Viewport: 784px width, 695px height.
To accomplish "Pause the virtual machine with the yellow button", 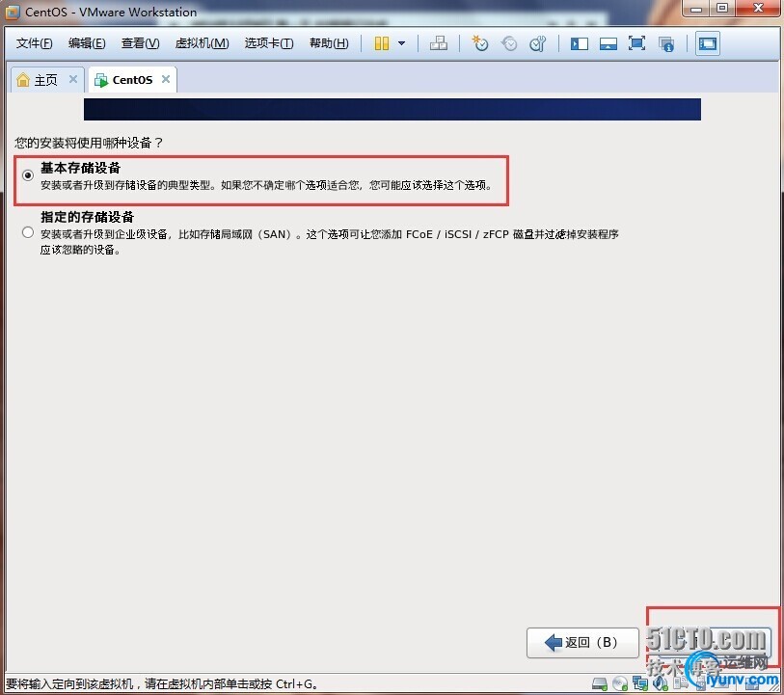I will (x=382, y=43).
